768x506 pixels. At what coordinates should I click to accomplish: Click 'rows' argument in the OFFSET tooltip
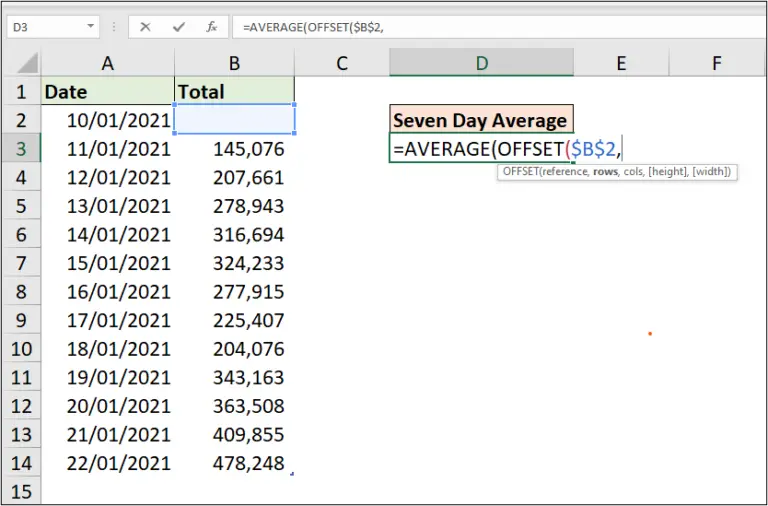coord(605,172)
